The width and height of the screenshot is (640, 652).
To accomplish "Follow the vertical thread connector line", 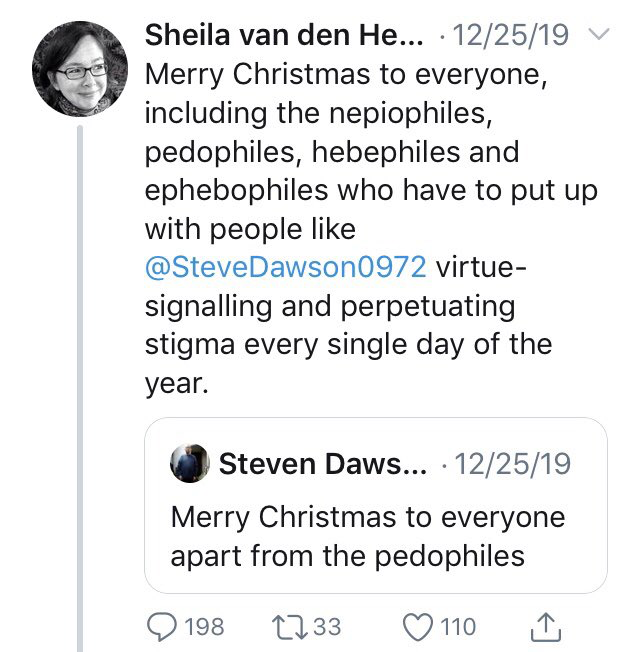I will point(80,388).
